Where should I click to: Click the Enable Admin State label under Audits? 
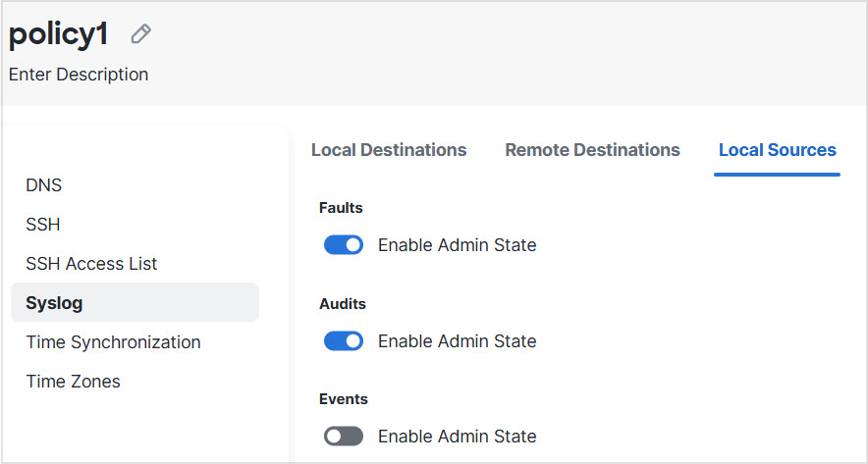click(x=457, y=341)
